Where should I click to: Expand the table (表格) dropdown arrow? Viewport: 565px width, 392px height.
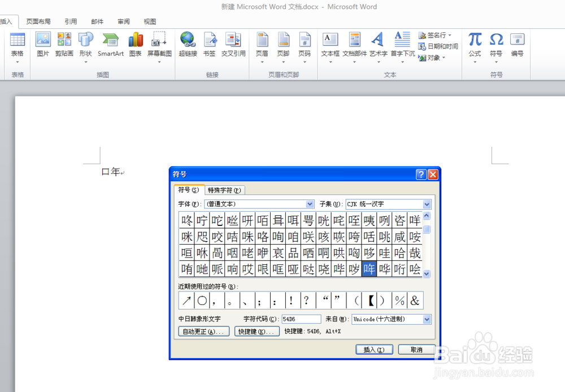(x=17, y=62)
